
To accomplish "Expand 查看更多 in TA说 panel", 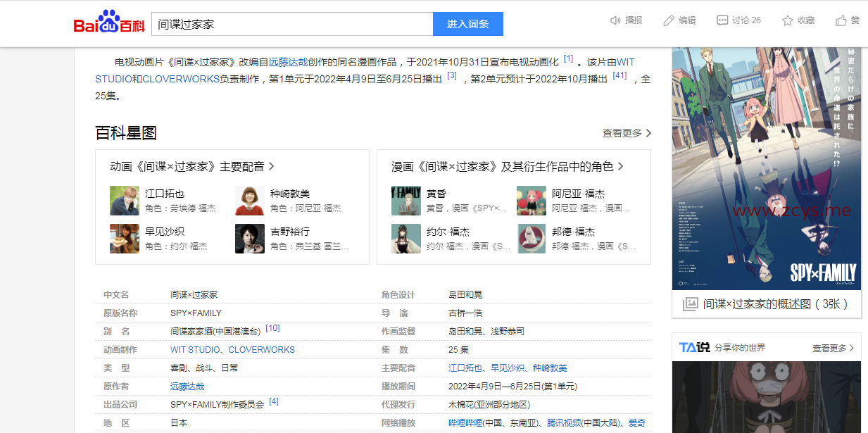I will pos(834,348).
